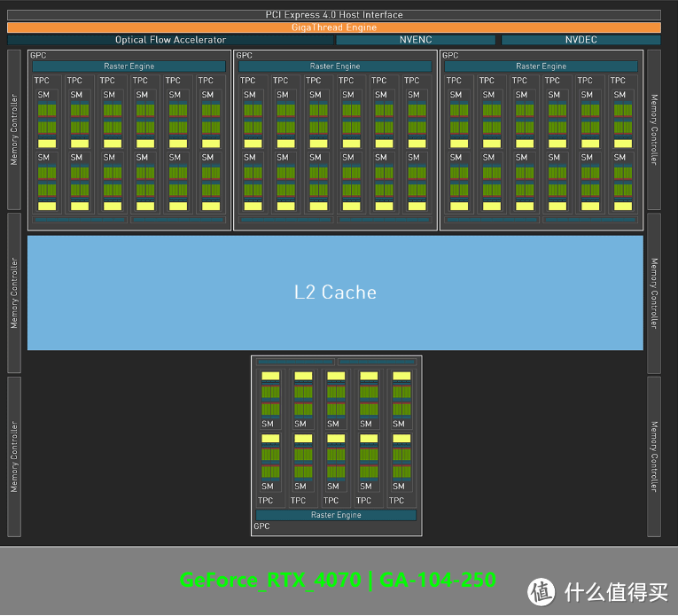Image resolution: width=678 pixels, height=616 pixels.
Task: Select the upper-left Memory Controller block
Action: point(14,129)
